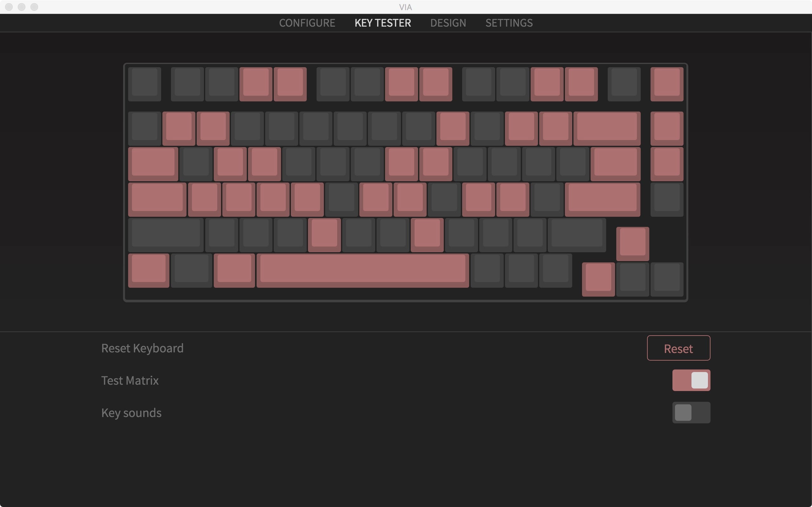
Task: Disable the Test Matrix toggle
Action: tap(691, 380)
